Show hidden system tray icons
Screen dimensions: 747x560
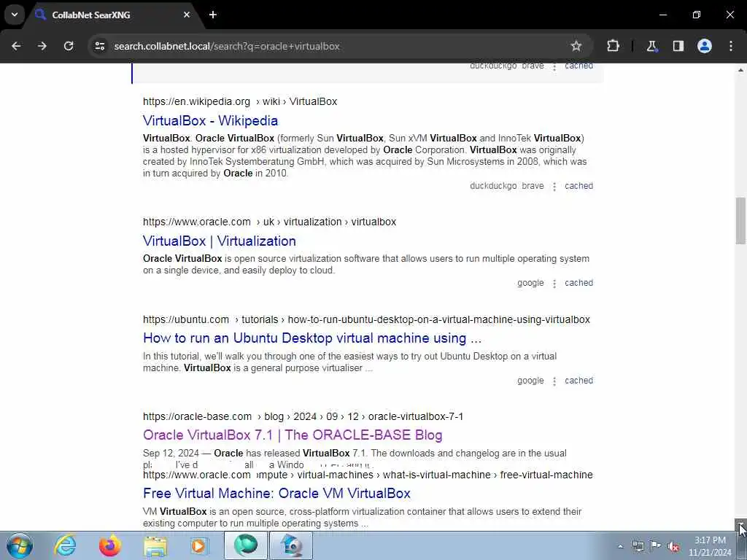620,547
